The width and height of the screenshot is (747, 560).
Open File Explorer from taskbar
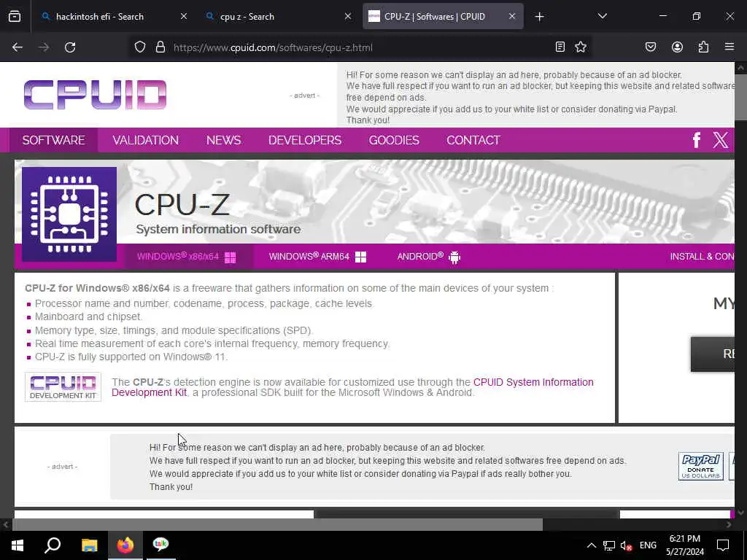pyautogui.click(x=89, y=545)
